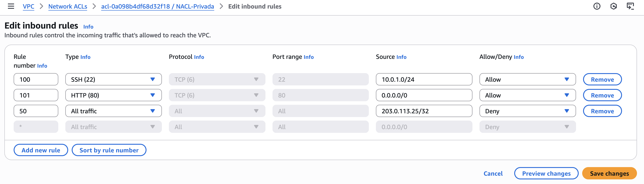
Task: Open the Deny dropdown for rule 50
Action: 527,111
